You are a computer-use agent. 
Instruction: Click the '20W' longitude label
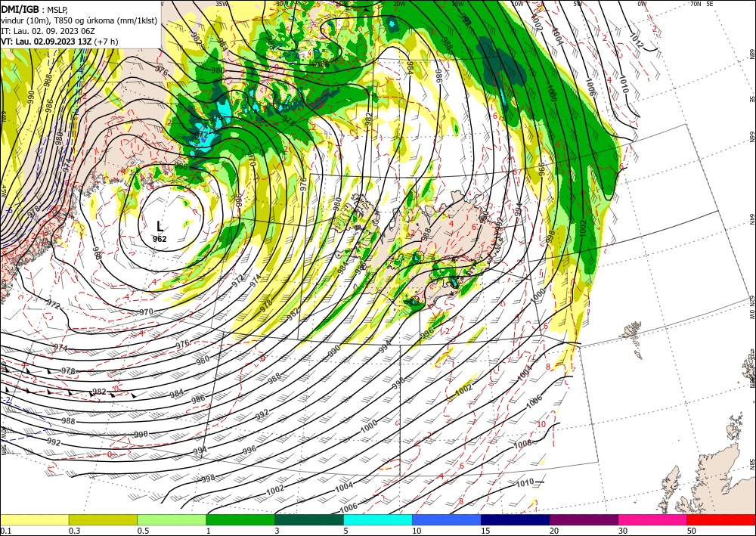[398, 3]
